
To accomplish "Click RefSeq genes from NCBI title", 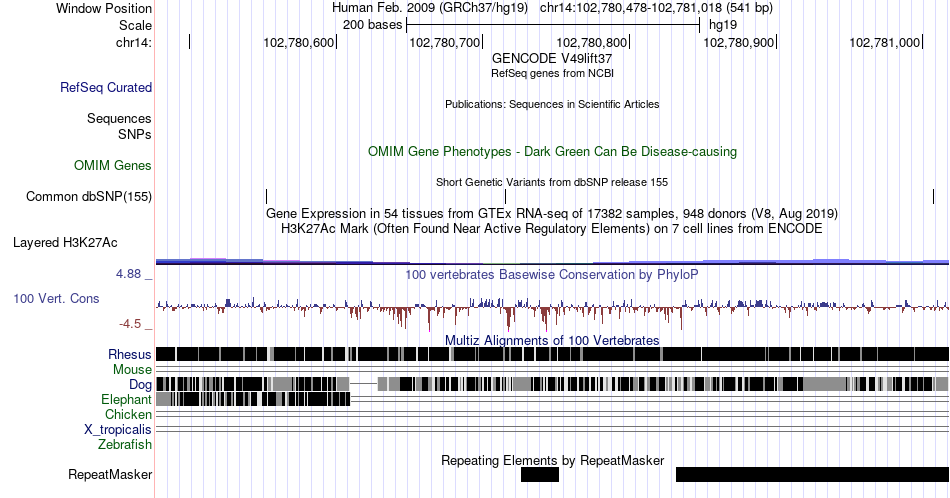I will coord(552,73).
